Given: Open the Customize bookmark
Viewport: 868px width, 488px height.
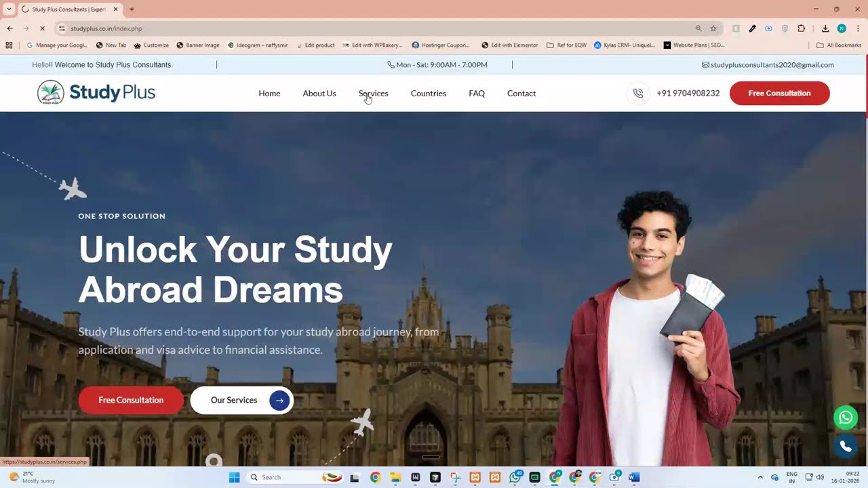Looking at the screenshot, I should [x=151, y=45].
